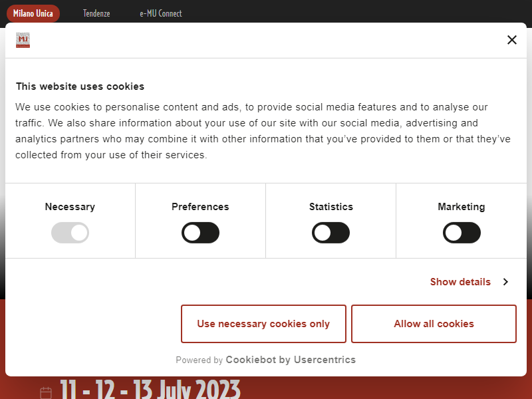
Task: Click the Statistics category label
Action: click(331, 207)
